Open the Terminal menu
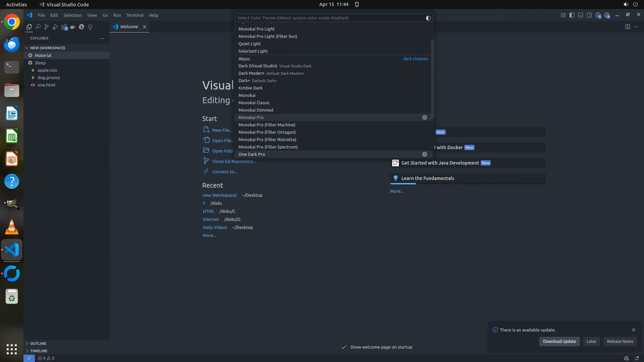The width and height of the screenshot is (644, 362). click(135, 15)
